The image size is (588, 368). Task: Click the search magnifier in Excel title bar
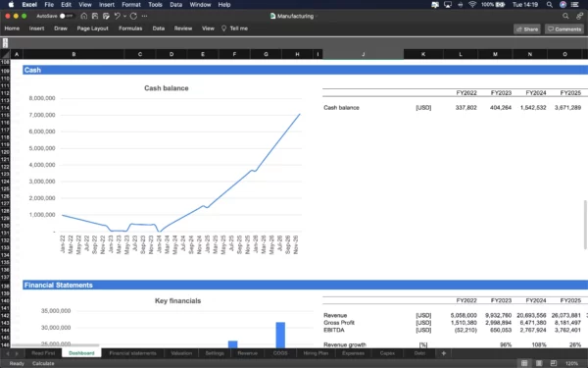pos(565,16)
